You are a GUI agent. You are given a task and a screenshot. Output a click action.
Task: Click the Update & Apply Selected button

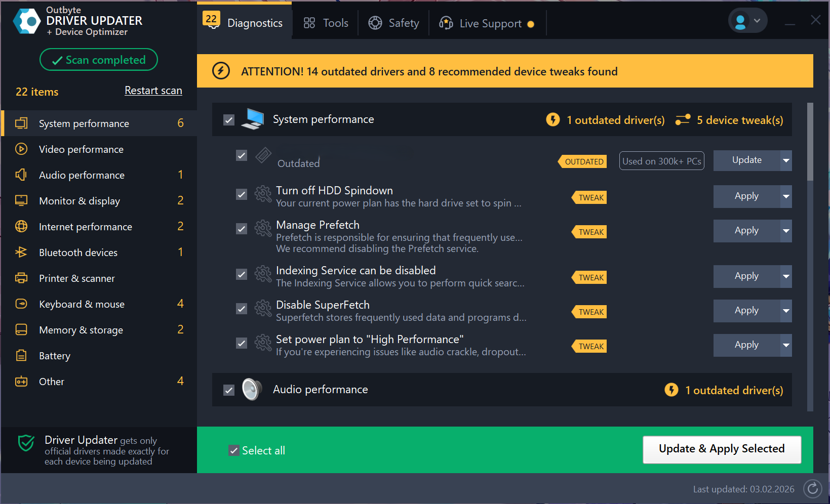[x=722, y=449]
